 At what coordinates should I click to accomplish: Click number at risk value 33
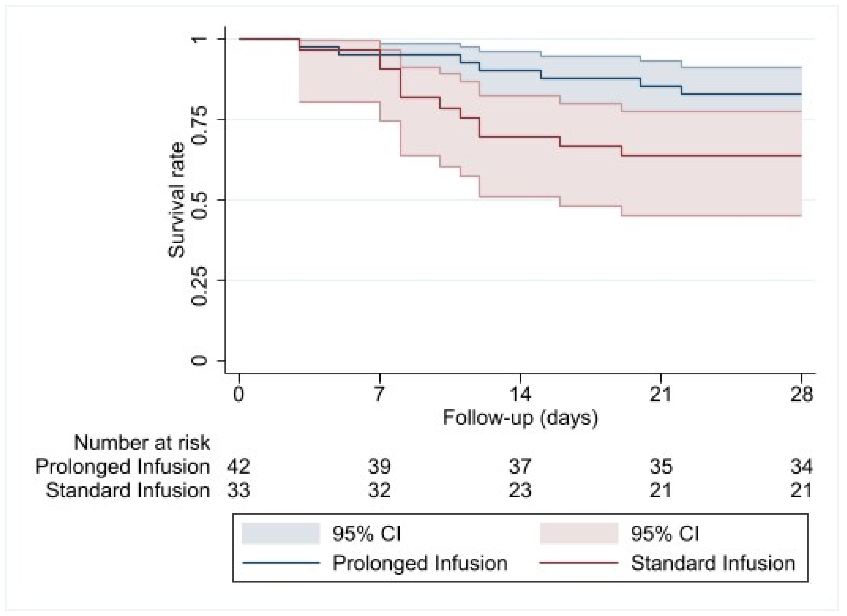click(239, 491)
